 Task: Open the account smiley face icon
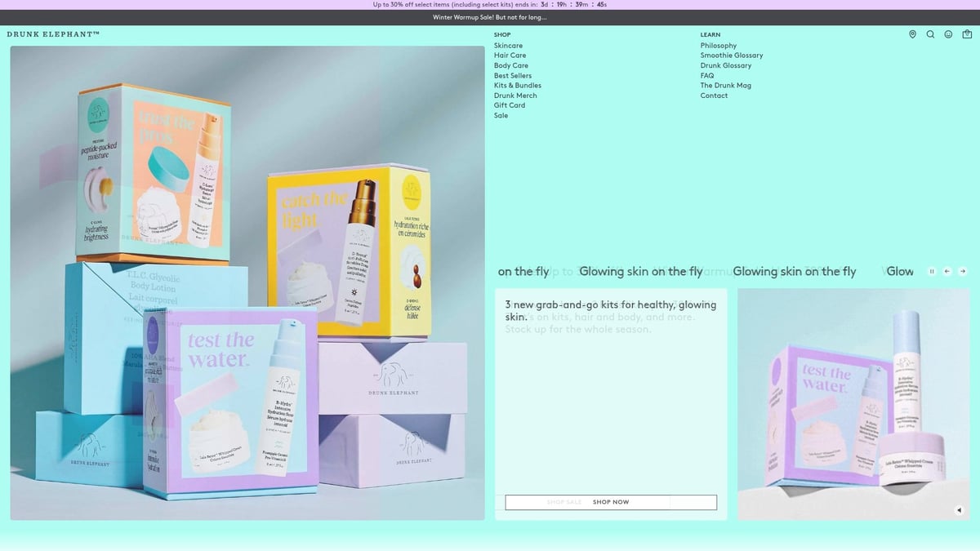coord(948,34)
